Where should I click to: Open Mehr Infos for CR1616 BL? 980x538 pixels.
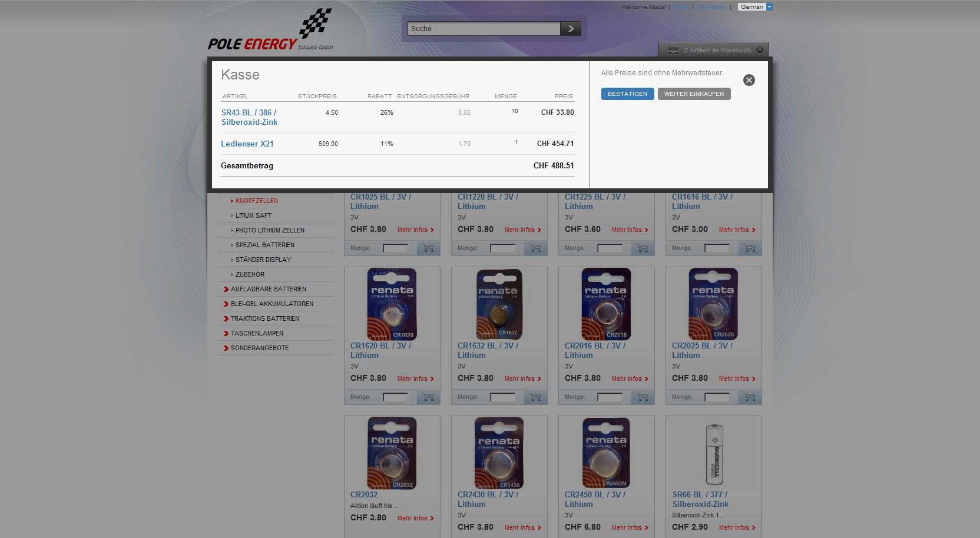coord(737,230)
